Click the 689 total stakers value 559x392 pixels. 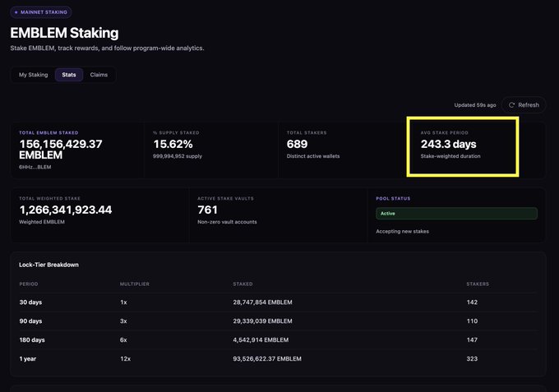point(297,144)
